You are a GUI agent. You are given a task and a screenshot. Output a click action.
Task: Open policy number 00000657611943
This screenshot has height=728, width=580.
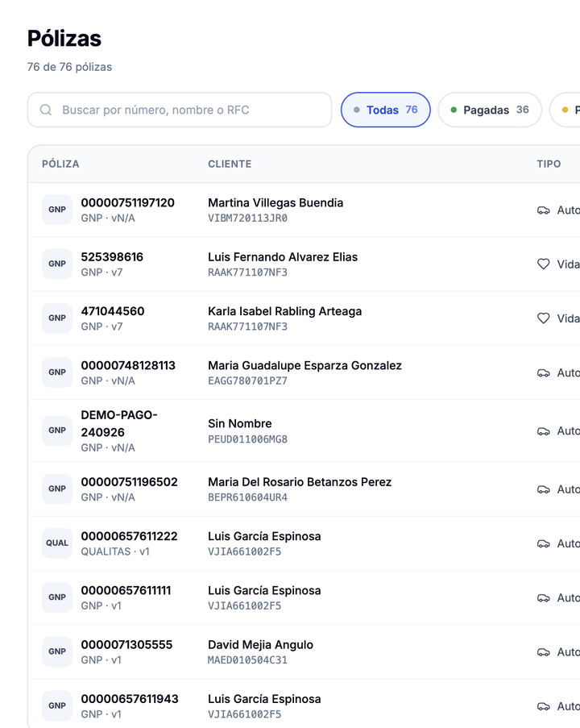[130, 699]
